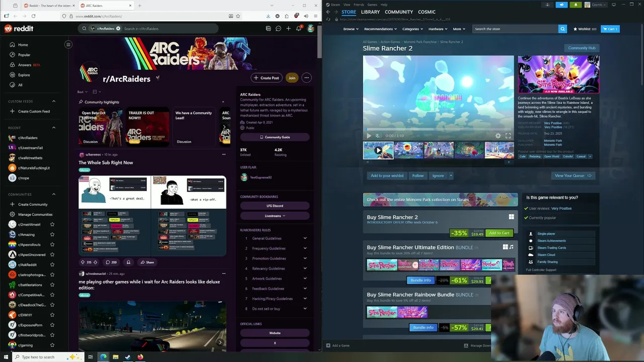
Task: Toggle Join for r/ArcRaiders
Action: 292,78
